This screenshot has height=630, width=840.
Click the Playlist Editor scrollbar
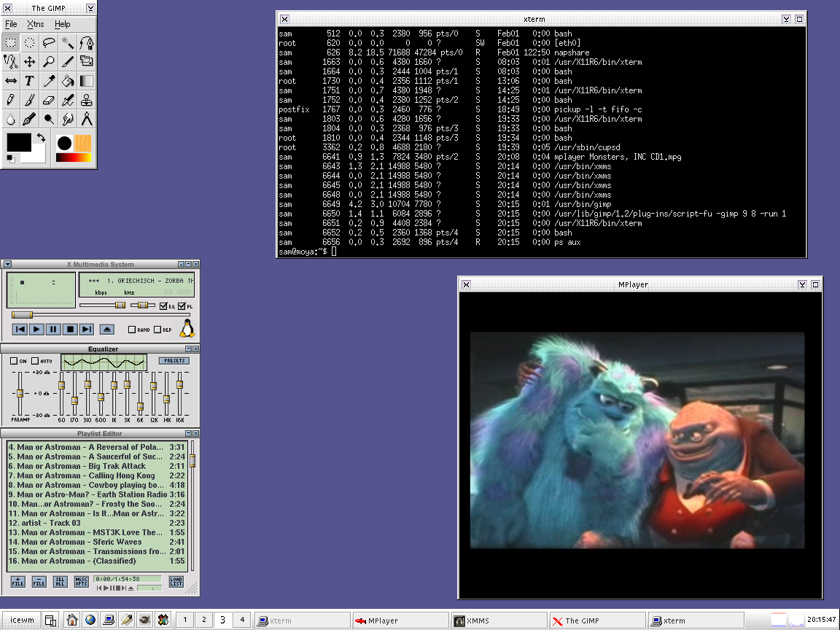[x=192, y=505]
